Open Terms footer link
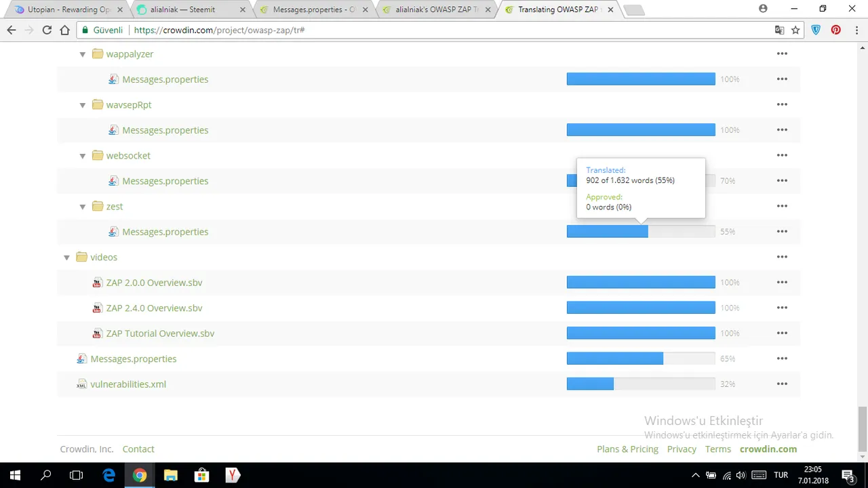Viewport: 868px width, 488px height. [718, 449]
